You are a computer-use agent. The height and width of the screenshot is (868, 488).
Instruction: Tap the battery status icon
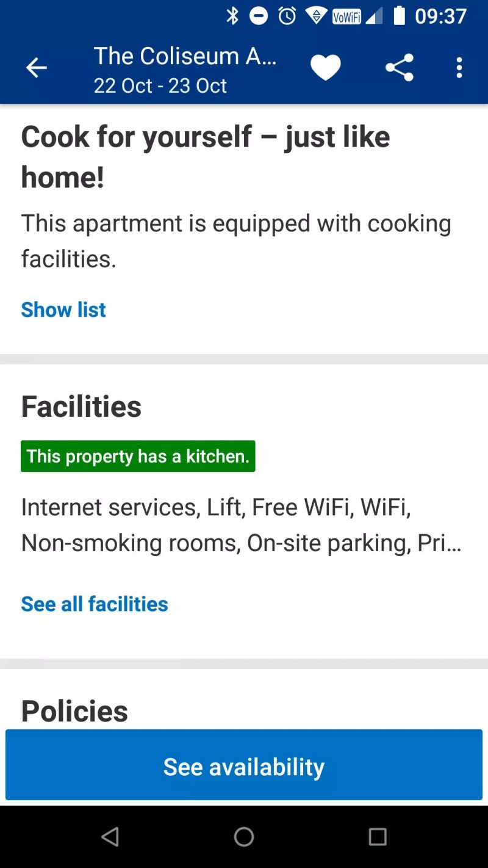pos(400,16)
